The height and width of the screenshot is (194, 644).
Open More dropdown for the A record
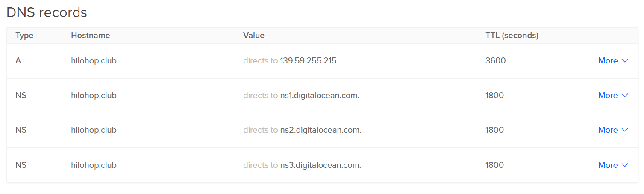tap(613, 61)
